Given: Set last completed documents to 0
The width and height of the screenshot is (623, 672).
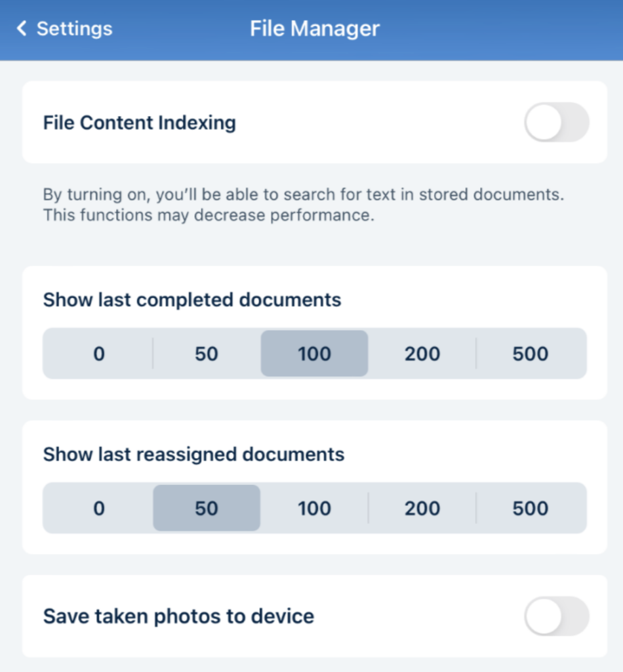Looking at the screenshot, I should pyautogui.click(x=99, y=354).
